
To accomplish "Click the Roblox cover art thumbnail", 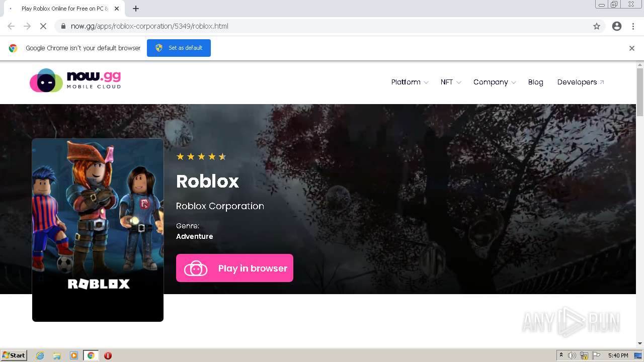I will 98,230.
